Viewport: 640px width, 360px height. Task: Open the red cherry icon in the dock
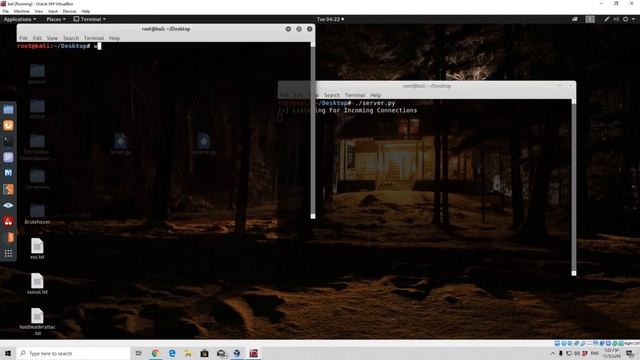(8, 221)
